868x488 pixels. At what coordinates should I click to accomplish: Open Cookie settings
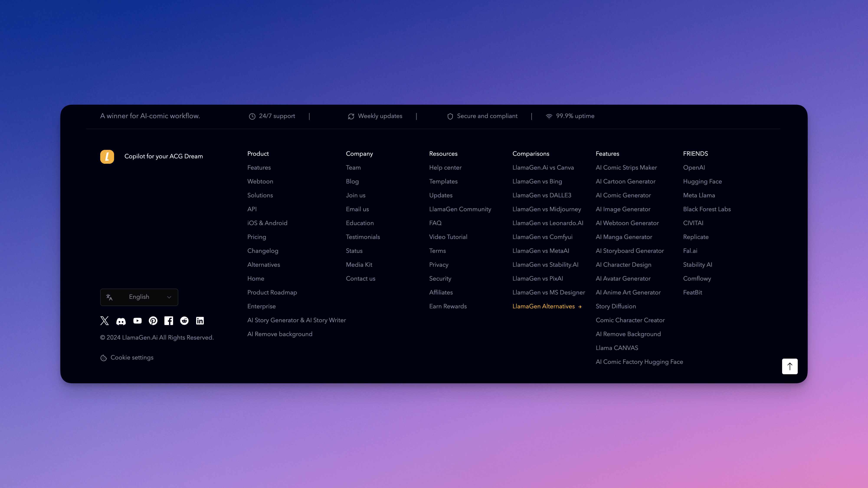[x=132, y=358]
